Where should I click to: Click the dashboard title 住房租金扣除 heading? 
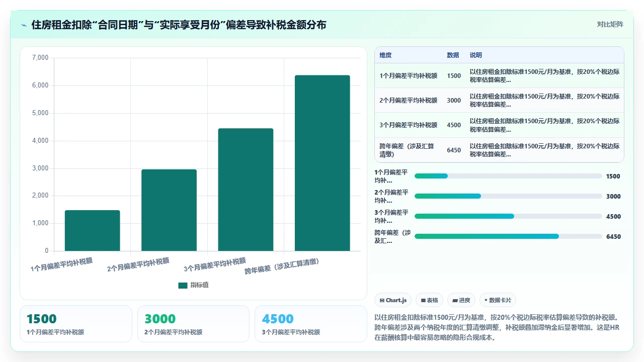click(179, 25)
